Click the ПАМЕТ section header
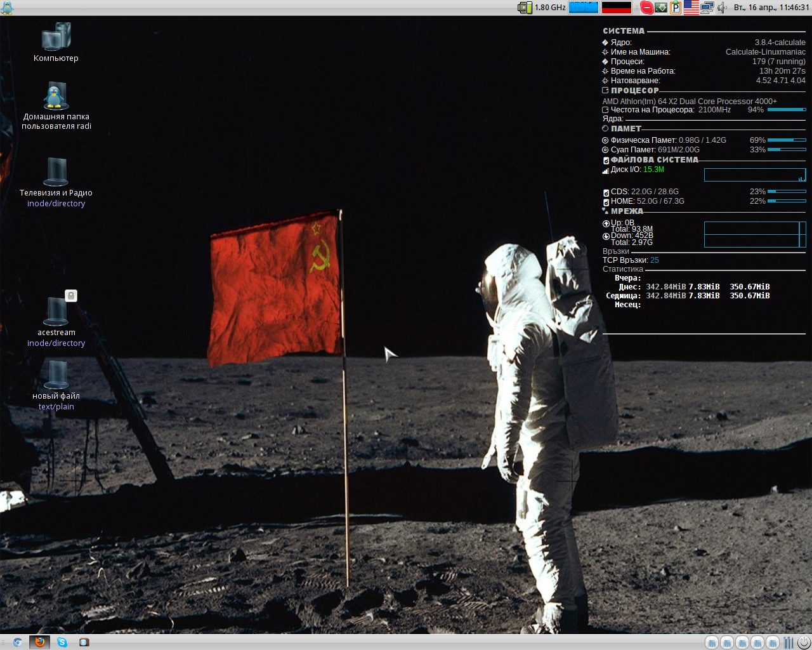Screen dimensions: 812x650 click(626, 128)
